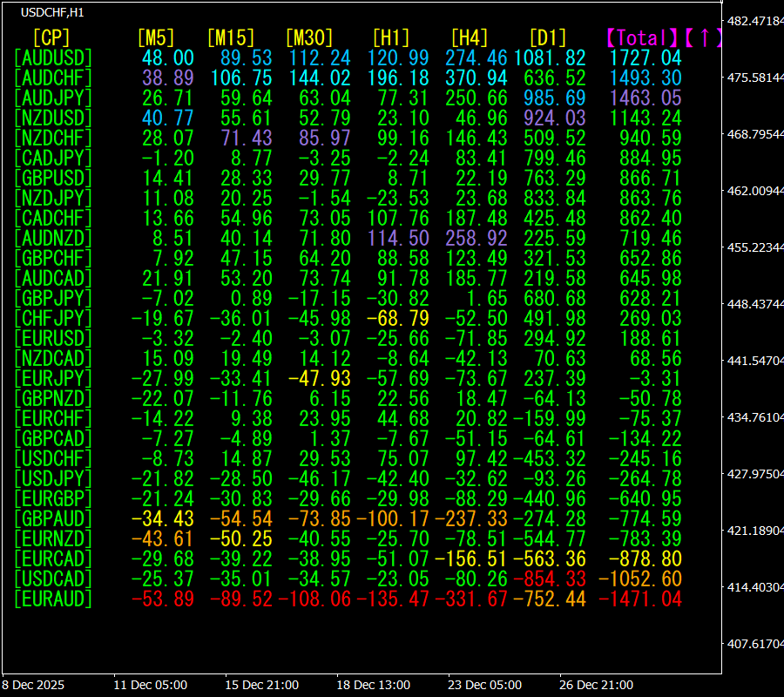Click the [NZDCAD] pair label
The width and height of the screenshot is (784, 697).
point(53,358)
